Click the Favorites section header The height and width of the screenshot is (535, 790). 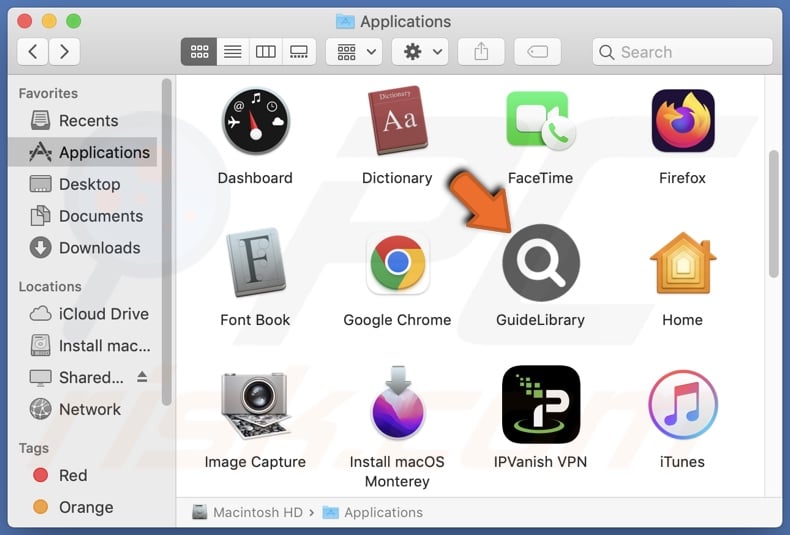tap(48, 93)
